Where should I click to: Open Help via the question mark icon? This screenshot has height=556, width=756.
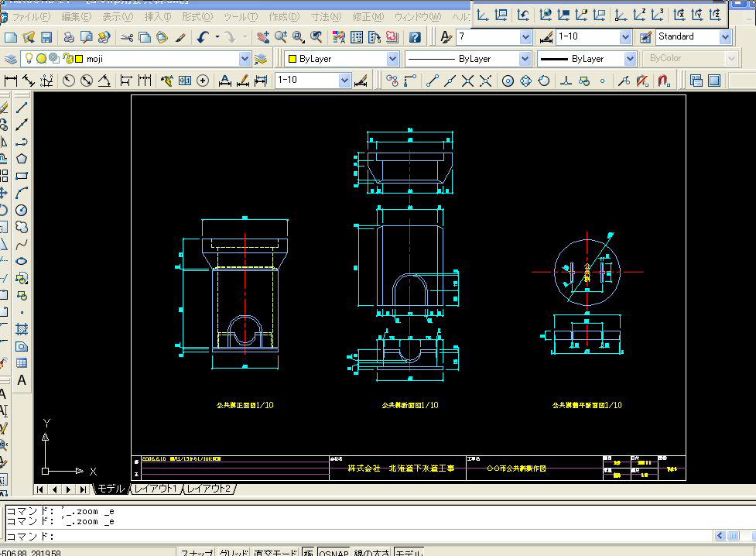point(415,37)
